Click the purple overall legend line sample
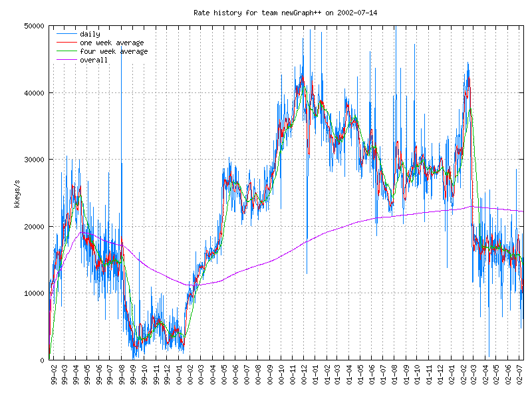Screen dimensions: 532x399 66,60
